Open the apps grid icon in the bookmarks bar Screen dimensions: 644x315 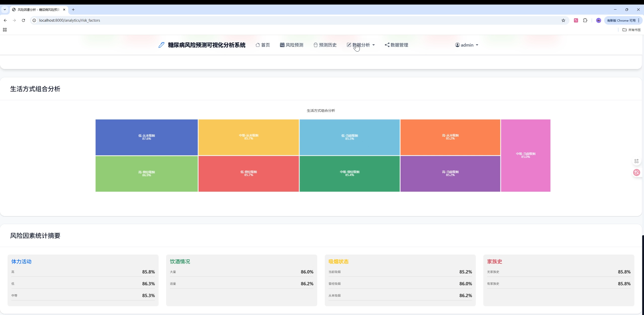tap(5, 30)
